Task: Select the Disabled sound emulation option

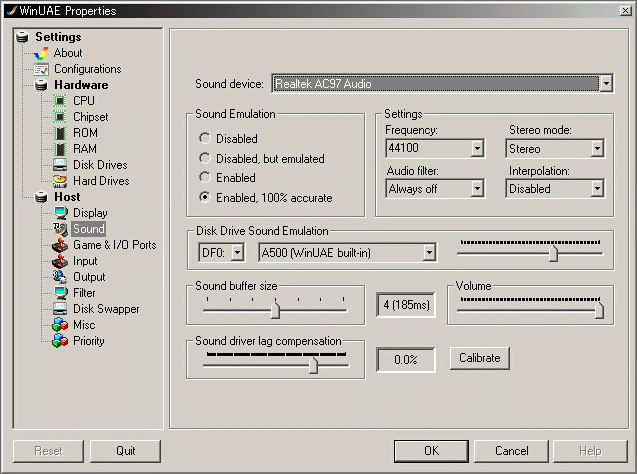Action: coord(205,139)
